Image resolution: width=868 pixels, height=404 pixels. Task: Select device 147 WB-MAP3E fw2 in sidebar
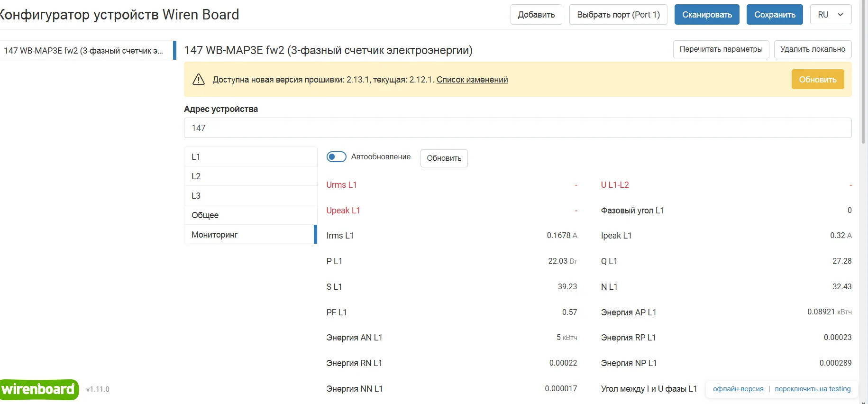88,51
